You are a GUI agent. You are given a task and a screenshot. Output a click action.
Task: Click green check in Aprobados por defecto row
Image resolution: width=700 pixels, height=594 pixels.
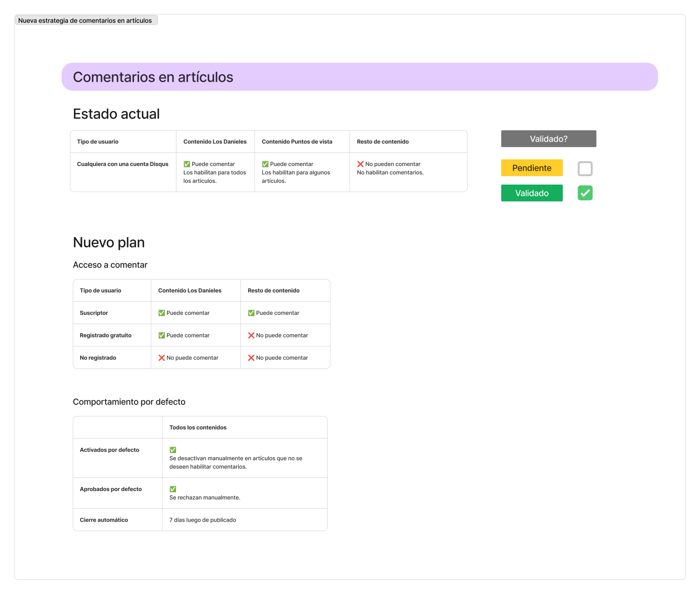173,489
